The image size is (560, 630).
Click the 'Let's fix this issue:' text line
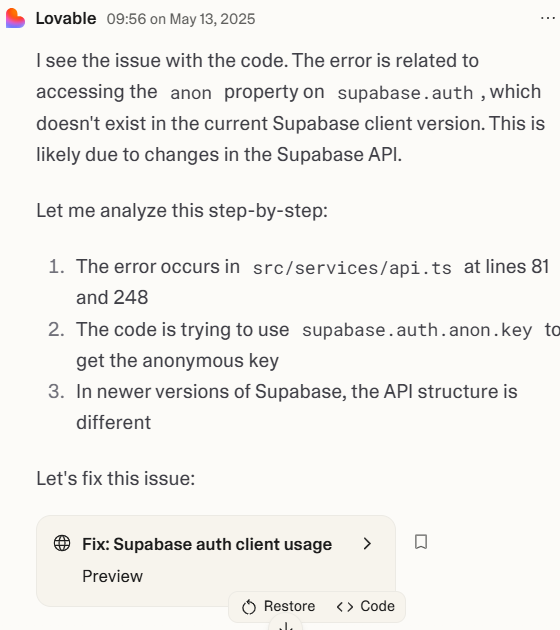coord(116,479)
